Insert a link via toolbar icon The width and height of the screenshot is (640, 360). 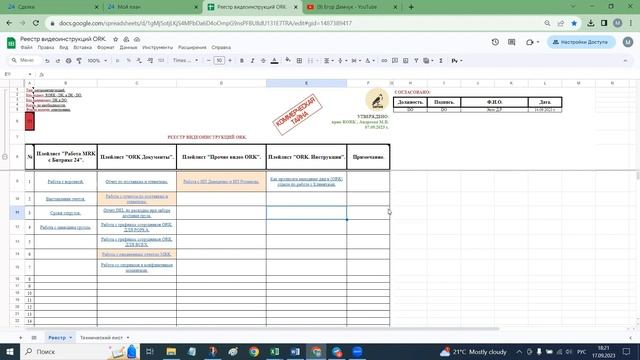384,60
